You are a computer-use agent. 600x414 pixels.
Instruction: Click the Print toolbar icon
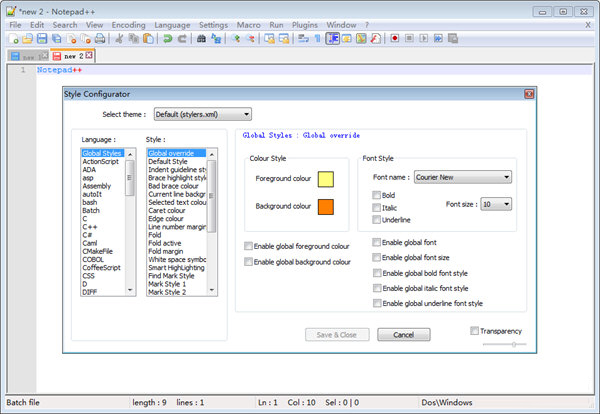(x=99, y=38)
